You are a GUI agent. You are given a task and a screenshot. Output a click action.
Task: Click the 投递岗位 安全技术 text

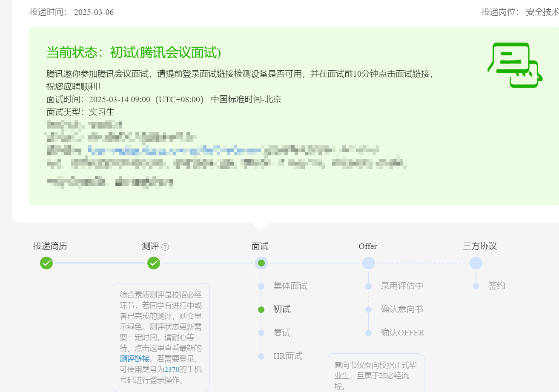click(520, 12)
